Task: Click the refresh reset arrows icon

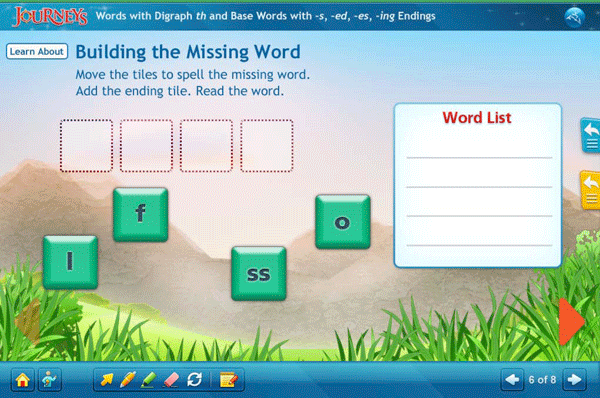Action: pos(194,380)
